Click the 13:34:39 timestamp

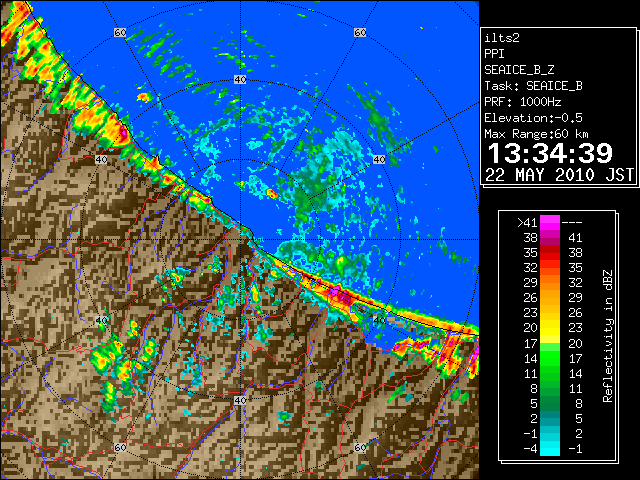(x=550, y=153)
